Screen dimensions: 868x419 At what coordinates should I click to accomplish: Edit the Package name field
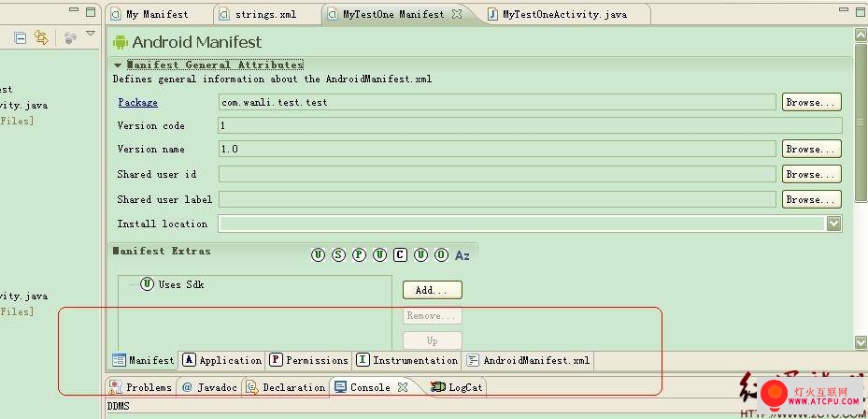(x=497, y=103)
